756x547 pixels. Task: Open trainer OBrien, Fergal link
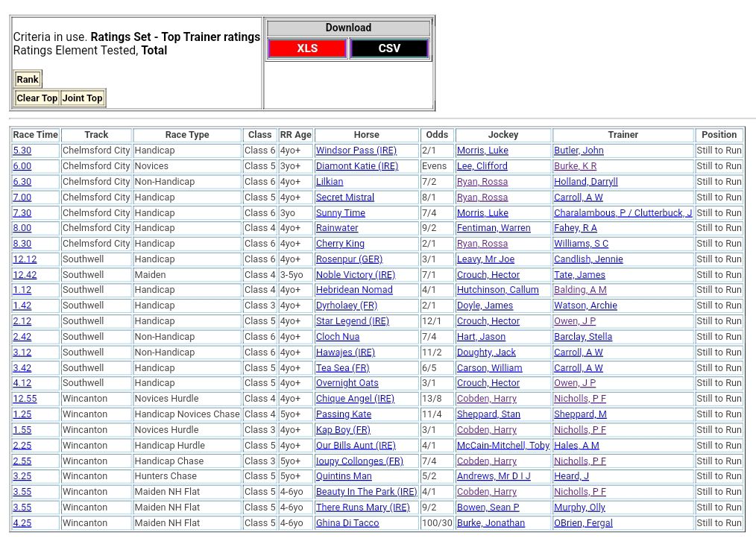tap(583, 523)
